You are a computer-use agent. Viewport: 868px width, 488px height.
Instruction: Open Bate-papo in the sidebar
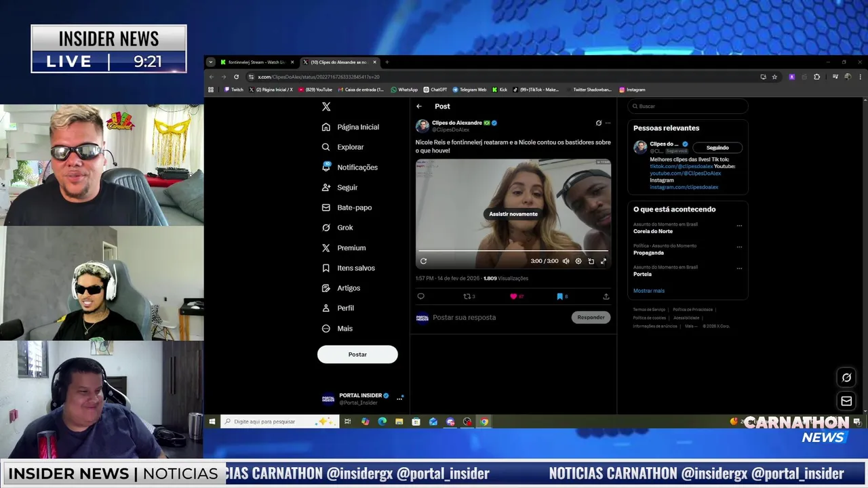[347, 207]
